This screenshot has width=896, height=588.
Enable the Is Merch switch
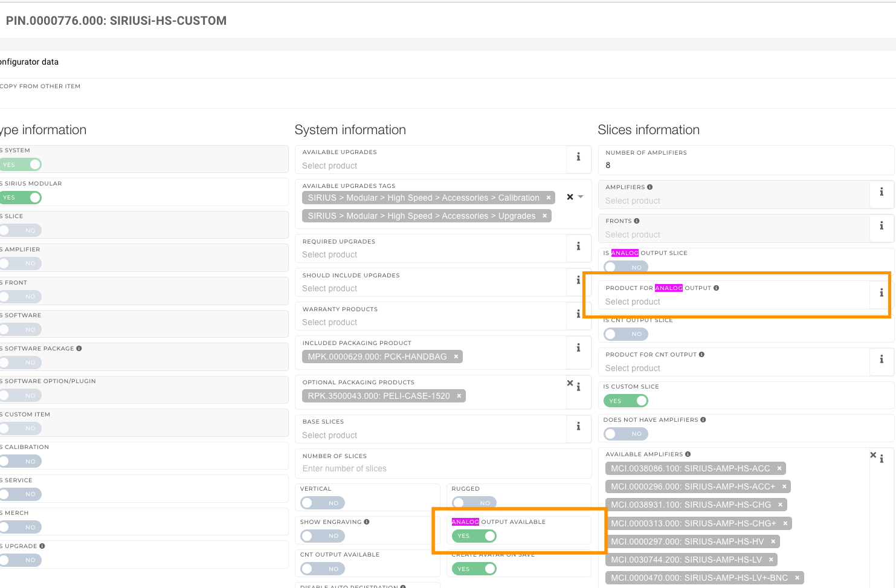(x=21, y=527)
